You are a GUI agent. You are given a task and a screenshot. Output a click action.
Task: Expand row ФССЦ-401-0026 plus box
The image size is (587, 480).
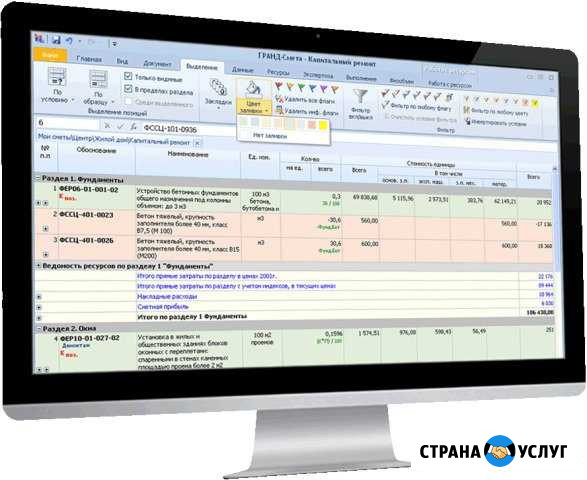[46, 255]
